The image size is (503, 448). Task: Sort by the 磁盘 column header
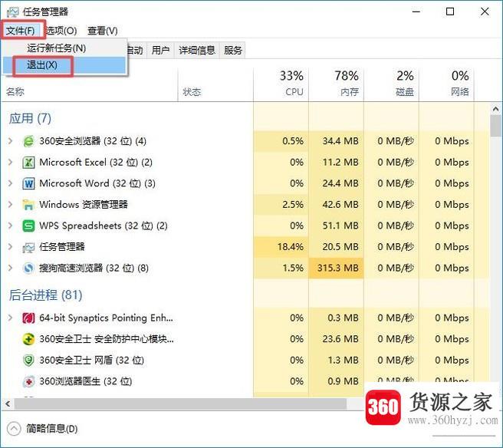pyautogui.click(x=391, y=84)
